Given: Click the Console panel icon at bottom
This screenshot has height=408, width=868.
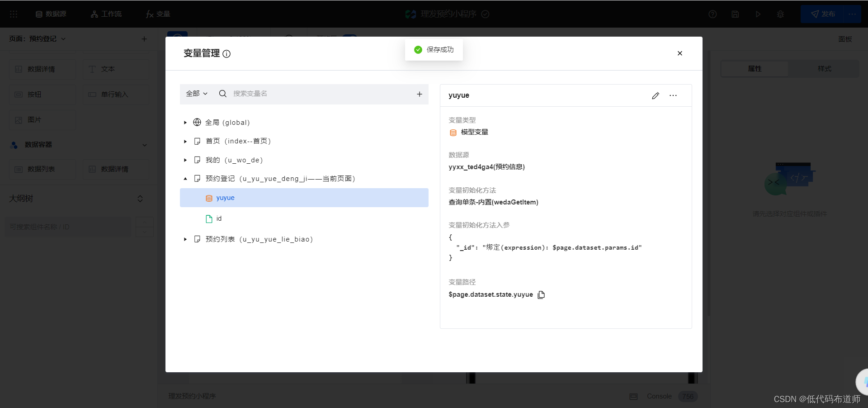Looking at the screenshot, I should [x=633, y=397].
